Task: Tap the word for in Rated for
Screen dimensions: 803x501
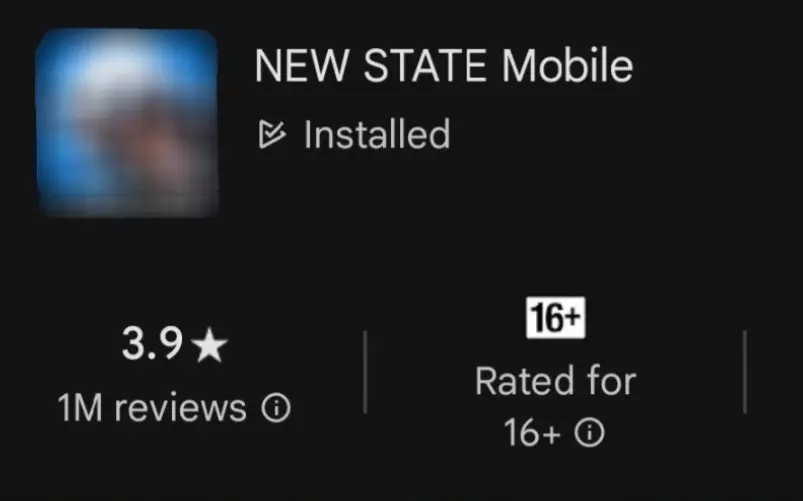Action: click(x=611, y=381)
